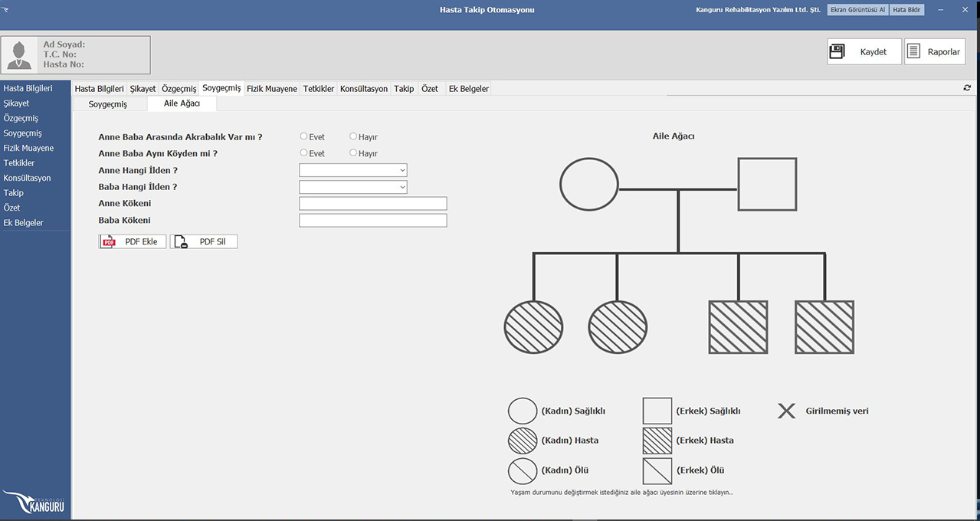This screenshot has width=980, height=521.
Task: Click the PDF Ekle button
Action: click(133, 241)
